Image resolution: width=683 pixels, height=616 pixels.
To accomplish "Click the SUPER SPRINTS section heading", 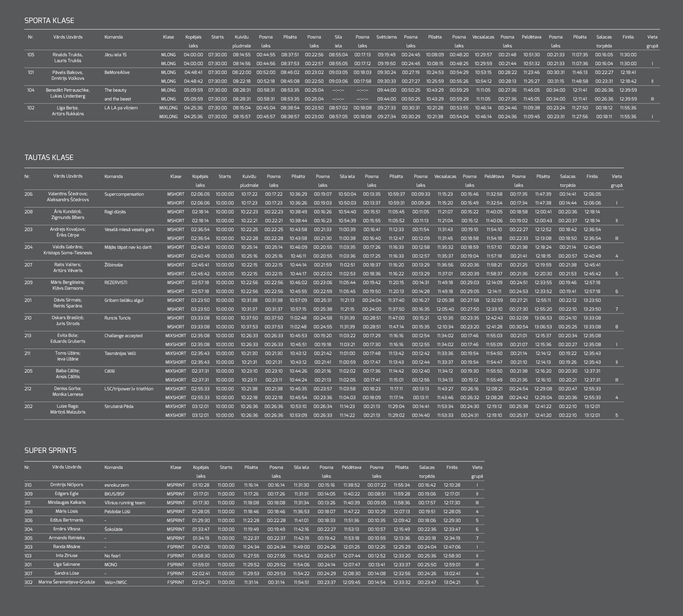I will [x=50, y=451].
